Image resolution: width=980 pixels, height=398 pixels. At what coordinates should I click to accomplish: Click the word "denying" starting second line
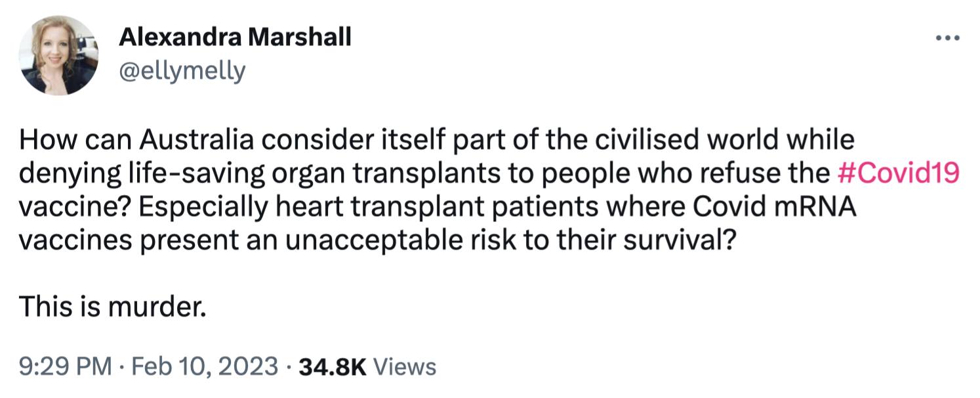pos(68,173)
